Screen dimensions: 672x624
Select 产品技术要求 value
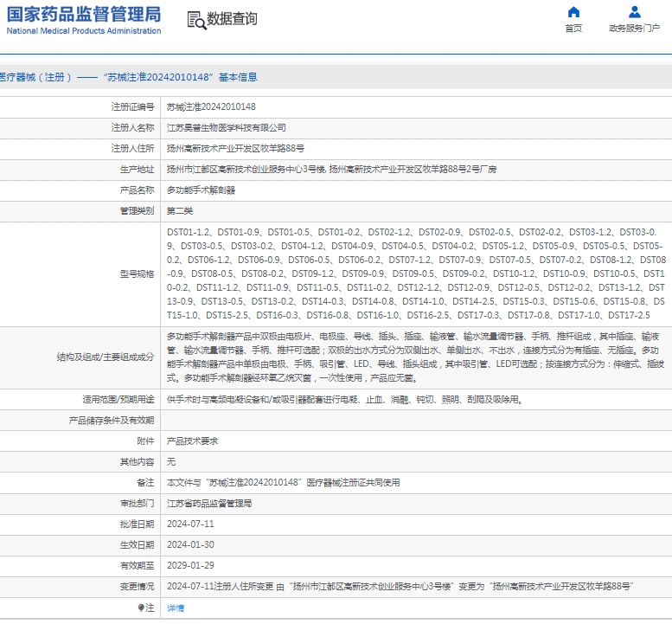click(x=192, y=441)
